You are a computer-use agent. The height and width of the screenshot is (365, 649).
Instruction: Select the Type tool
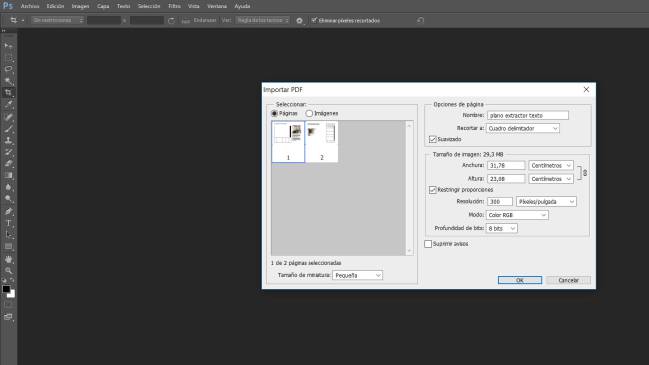point(8,223)
